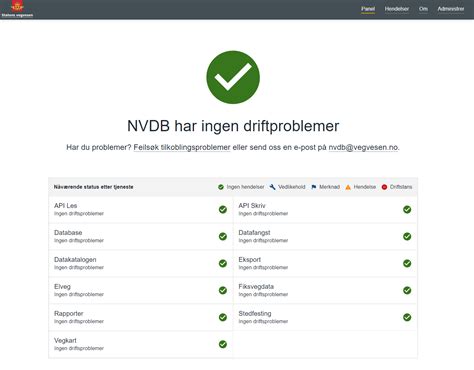
Task: Click the Driftstans red legend icon
Action: 384,187
